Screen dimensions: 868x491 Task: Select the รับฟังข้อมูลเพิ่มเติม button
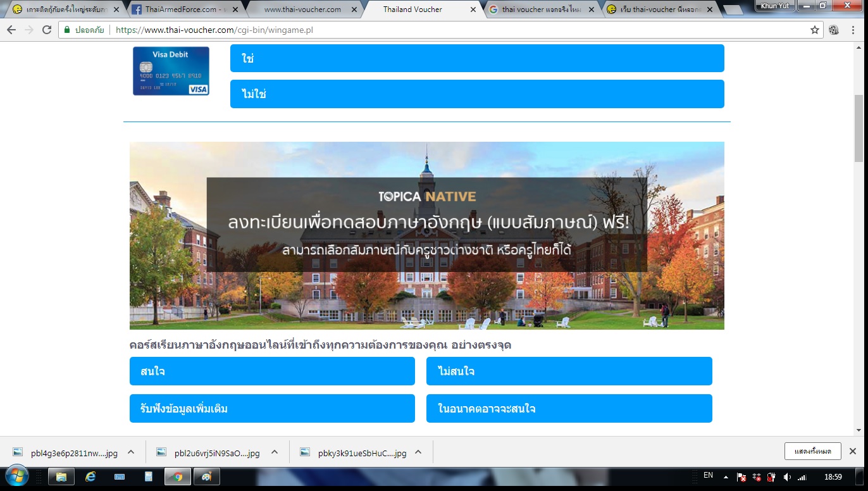[x=272, y=408]
